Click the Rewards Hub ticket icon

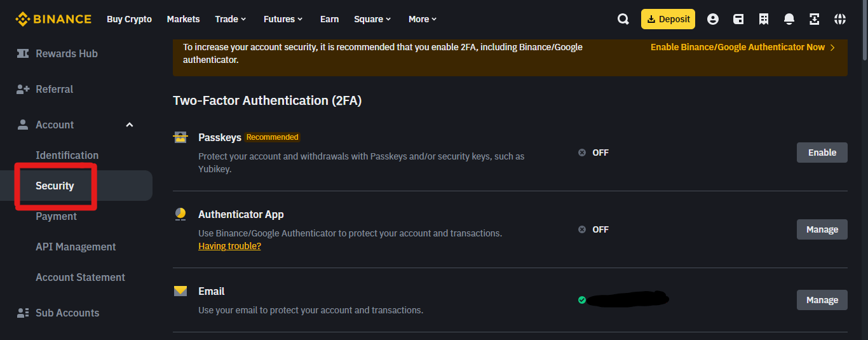[x=23, y=53]
